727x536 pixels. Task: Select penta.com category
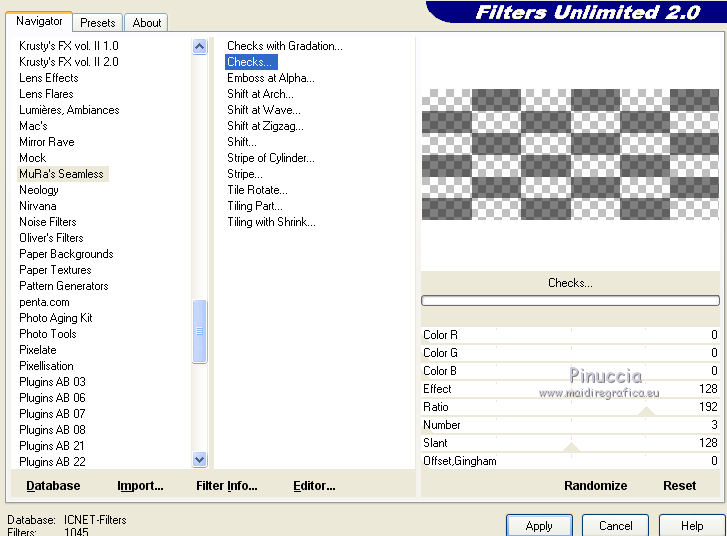pyautogui.click(x=44, y=302)
